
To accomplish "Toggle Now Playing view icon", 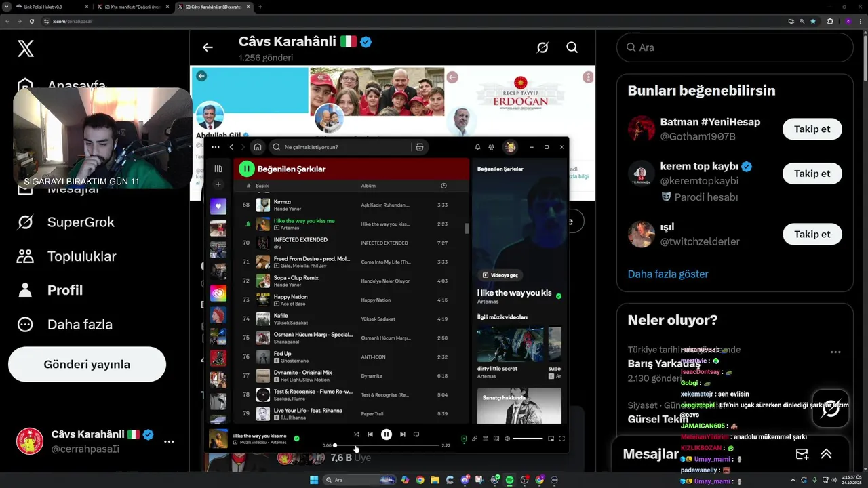I will (x=464, y=439).
